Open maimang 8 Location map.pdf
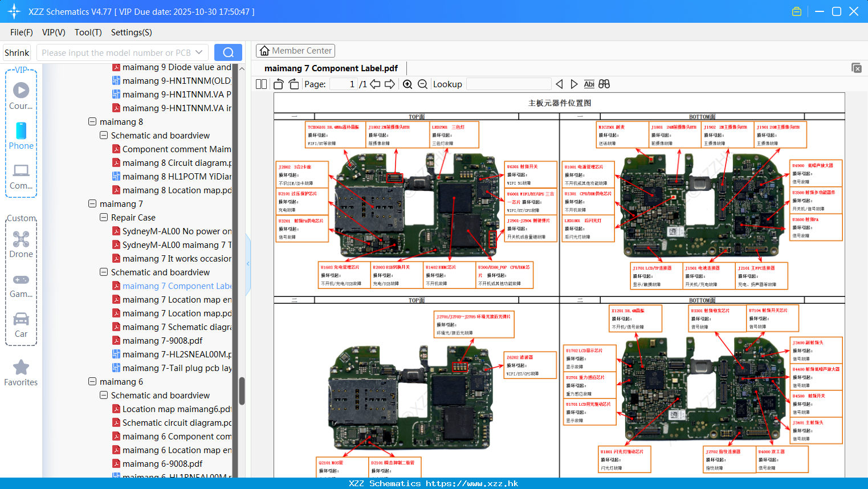 tap(177, 190)
